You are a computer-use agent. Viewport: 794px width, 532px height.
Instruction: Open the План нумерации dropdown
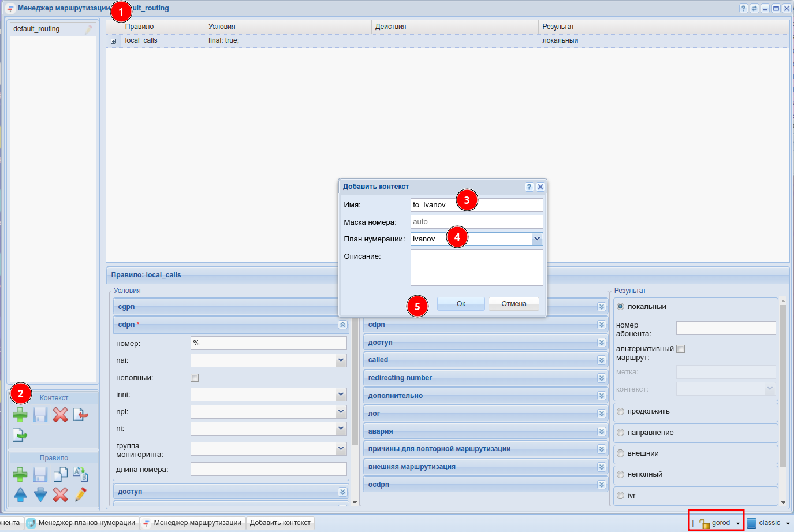538,239
